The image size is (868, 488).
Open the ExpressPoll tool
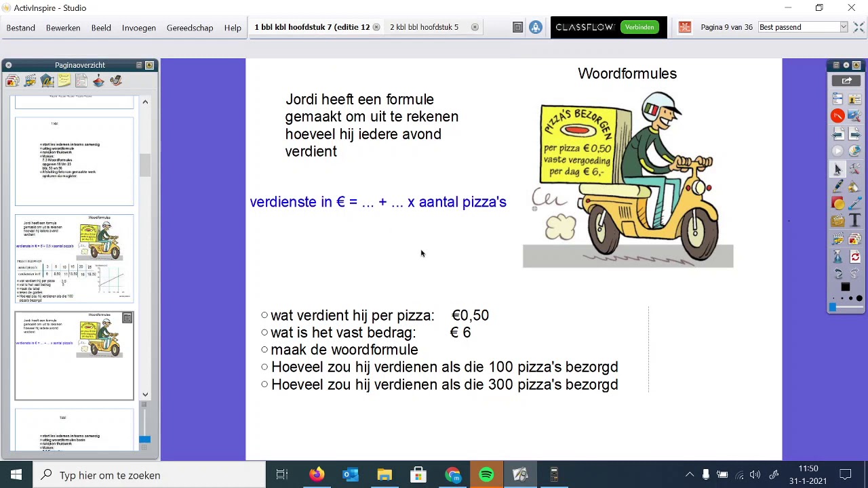(x=854, y=151)
